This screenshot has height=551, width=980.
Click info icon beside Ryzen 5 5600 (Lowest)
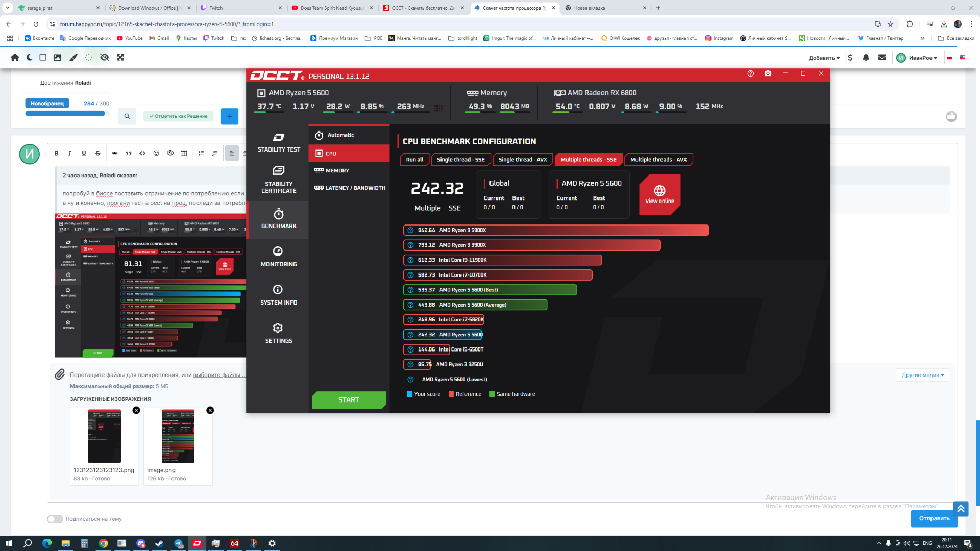[x=410, y=379]
